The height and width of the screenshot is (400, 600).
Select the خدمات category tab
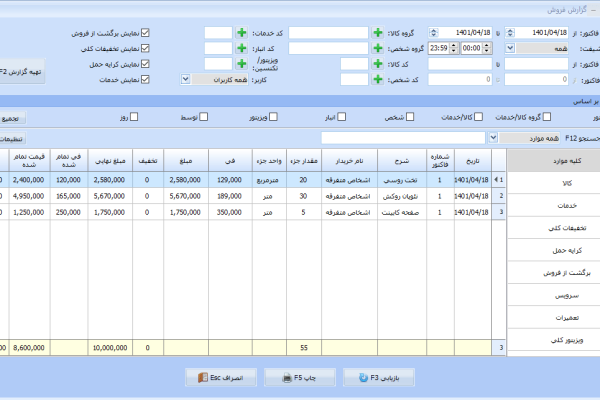554,206
